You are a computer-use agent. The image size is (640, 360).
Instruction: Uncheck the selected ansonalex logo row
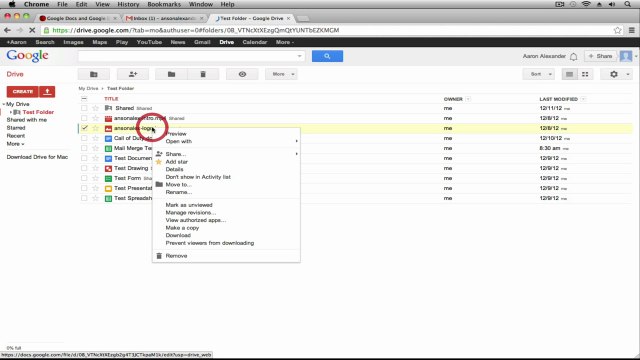coord(84,128)
